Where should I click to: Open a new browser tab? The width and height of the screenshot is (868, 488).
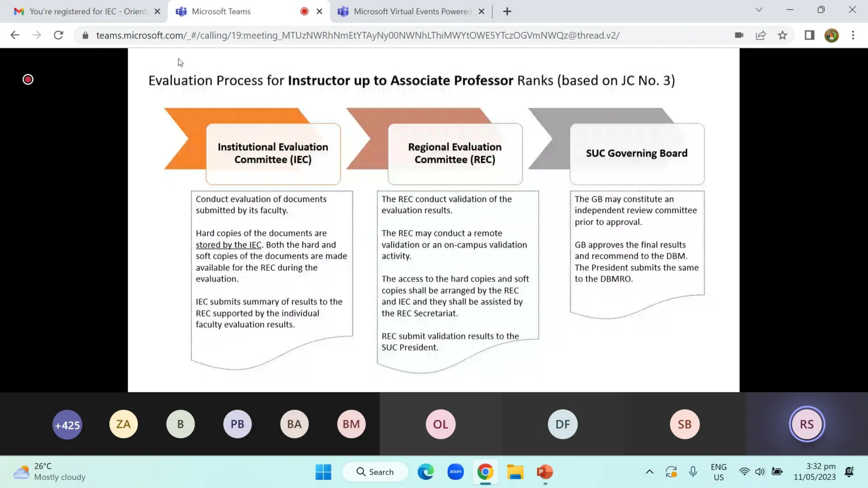click(x=507, y=11)
